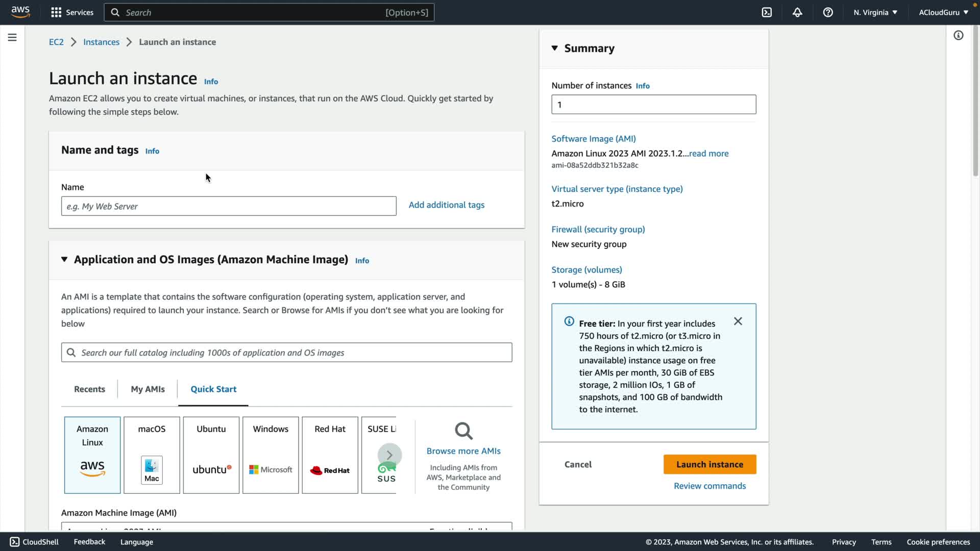
Task: Open the notifications bell
Action: [x=797, y=12]
